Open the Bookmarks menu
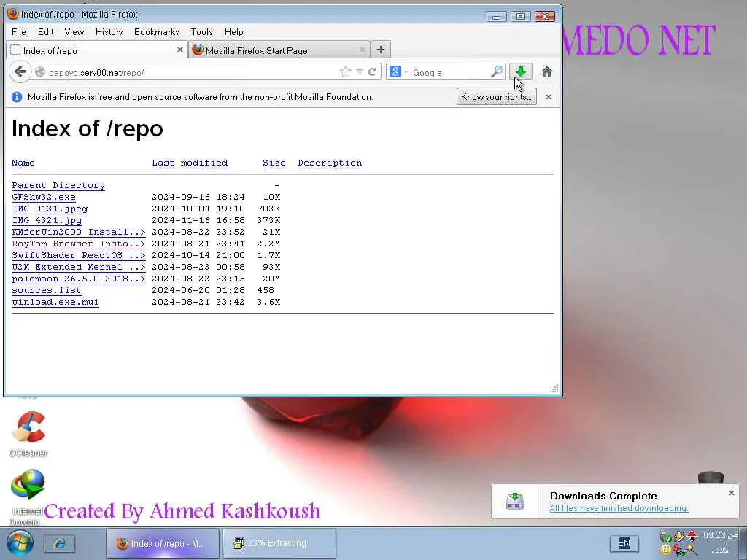The width and height of the screenshot is (747, 560). [156, 32]
